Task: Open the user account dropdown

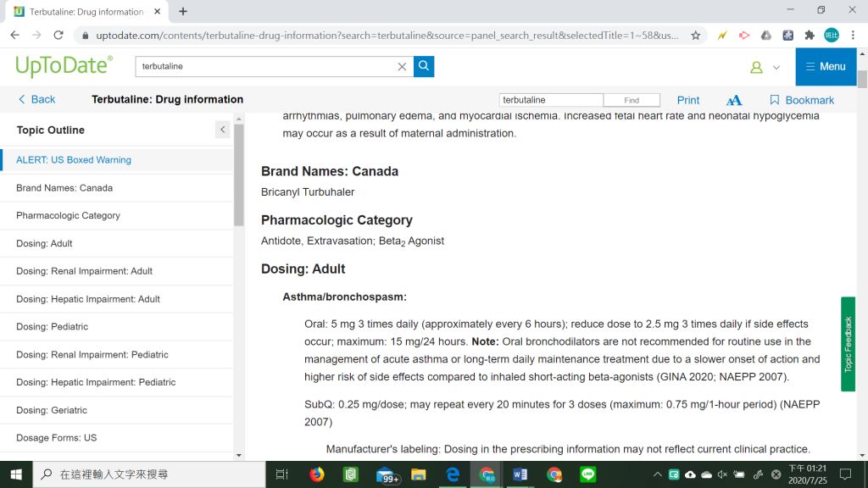Action: 765,67
